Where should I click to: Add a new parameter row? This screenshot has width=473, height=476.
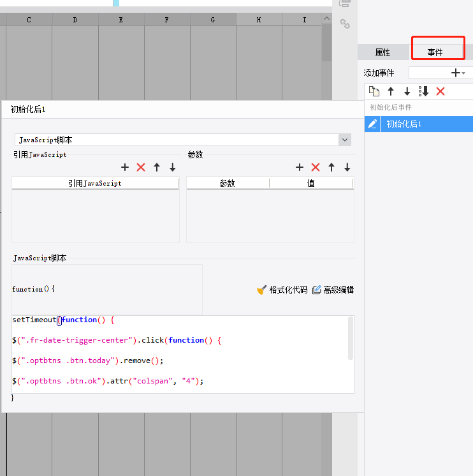300,167
